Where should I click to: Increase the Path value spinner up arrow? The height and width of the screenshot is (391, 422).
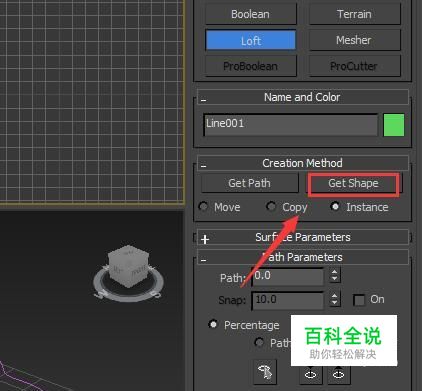(334, 272)
